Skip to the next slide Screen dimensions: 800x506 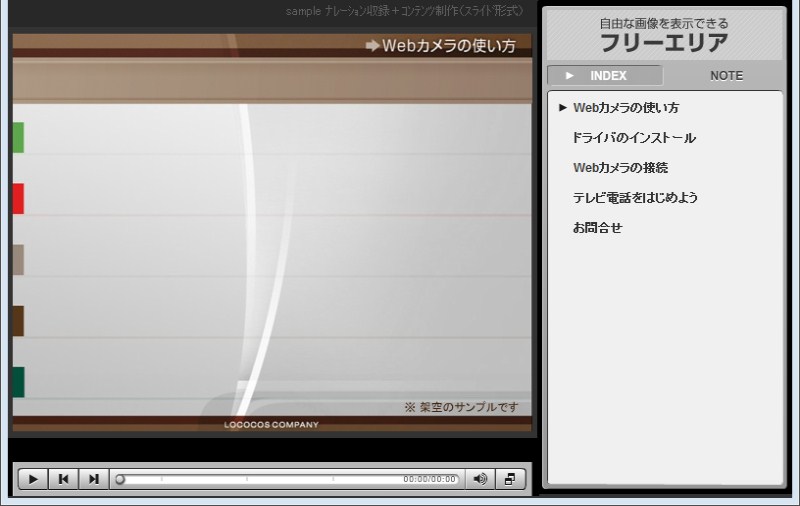point(93,479)
